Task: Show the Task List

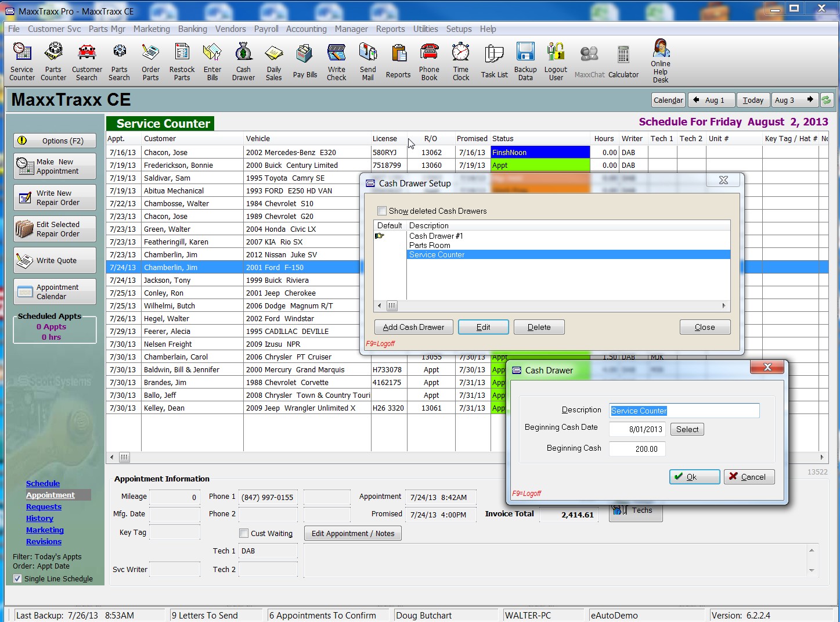Action: (495, 61)
